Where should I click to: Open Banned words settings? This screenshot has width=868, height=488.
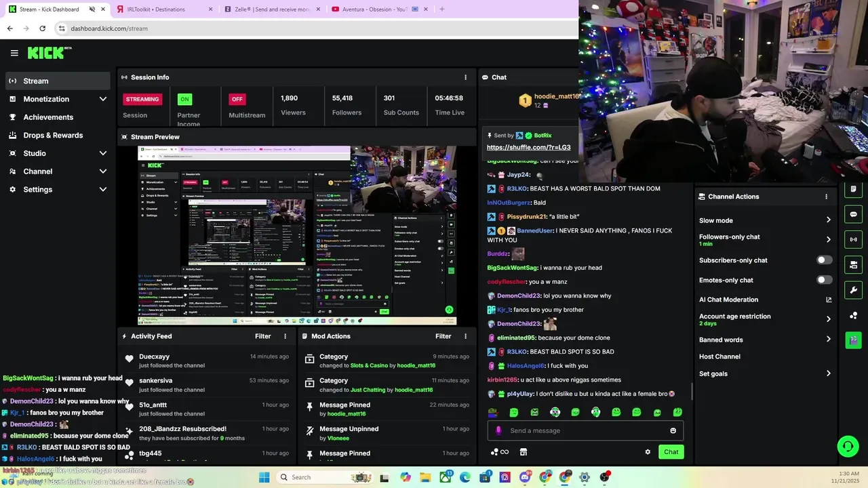pyautogui.click(x=765, y=340)
